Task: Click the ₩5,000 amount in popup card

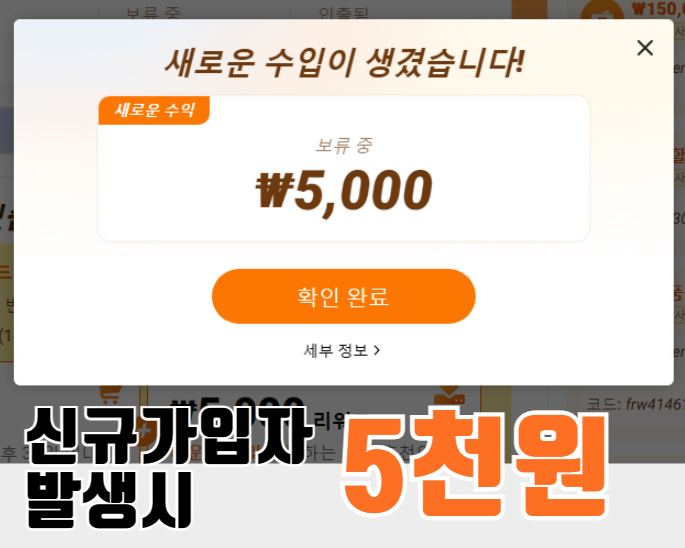Action: 344,191
